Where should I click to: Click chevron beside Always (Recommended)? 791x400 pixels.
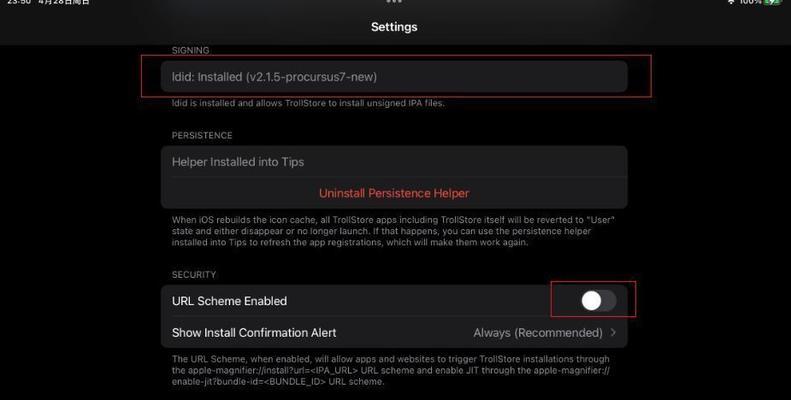(x=613, y=332)
